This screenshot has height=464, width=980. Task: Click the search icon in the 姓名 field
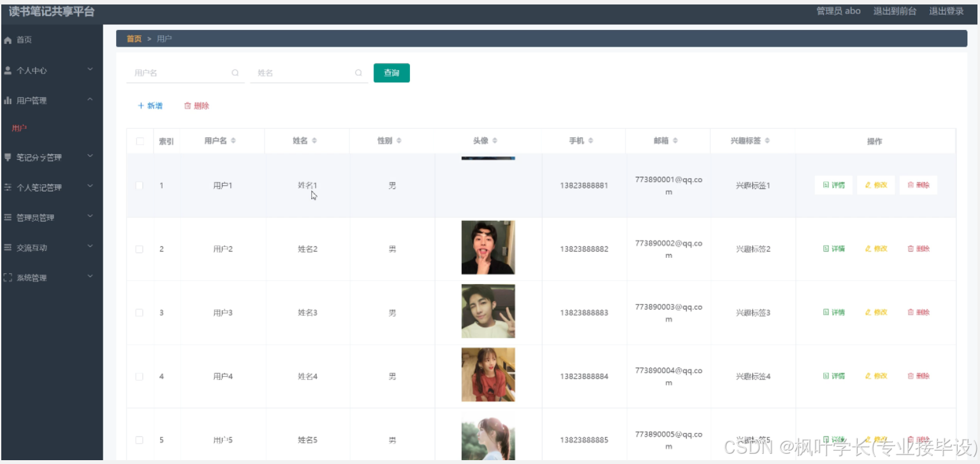(358, 73)
